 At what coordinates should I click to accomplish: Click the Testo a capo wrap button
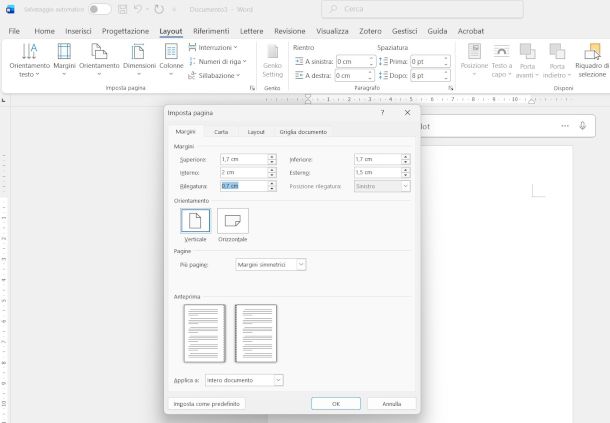tap(501, 60)
